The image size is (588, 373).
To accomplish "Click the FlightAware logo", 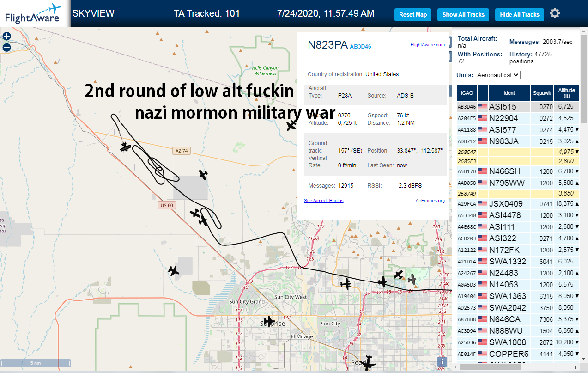I will [x=35, y=13].
